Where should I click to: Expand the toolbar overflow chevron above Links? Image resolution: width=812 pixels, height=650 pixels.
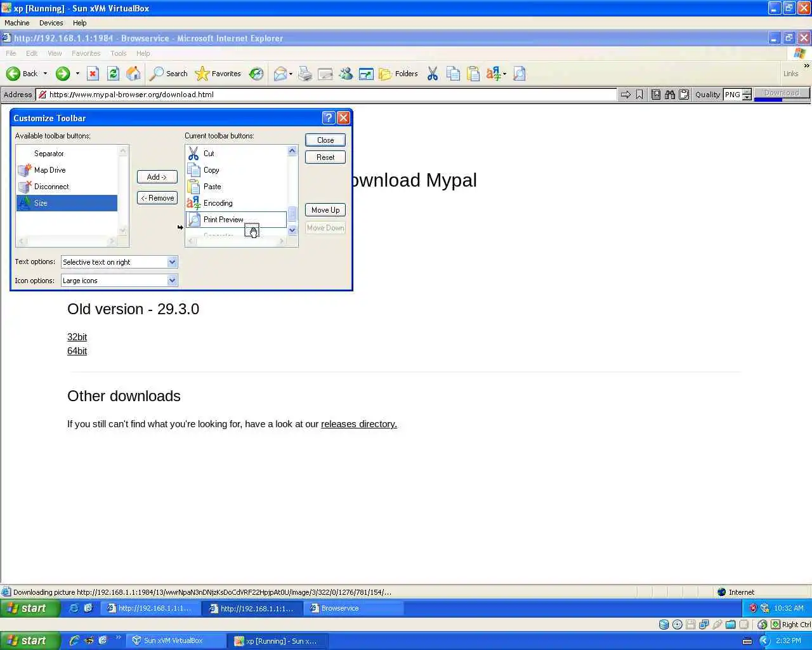pyautogui.click(x=806, y=65)
